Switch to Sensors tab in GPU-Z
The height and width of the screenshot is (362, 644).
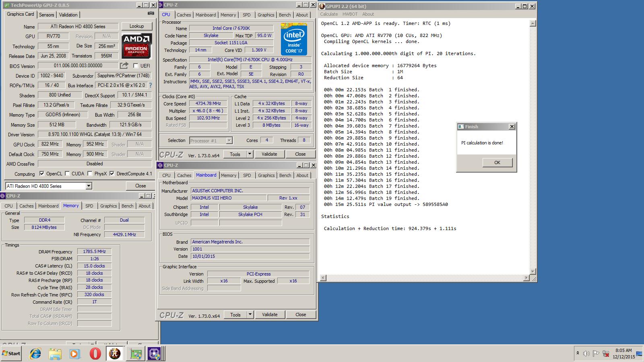tap(46, 14)
